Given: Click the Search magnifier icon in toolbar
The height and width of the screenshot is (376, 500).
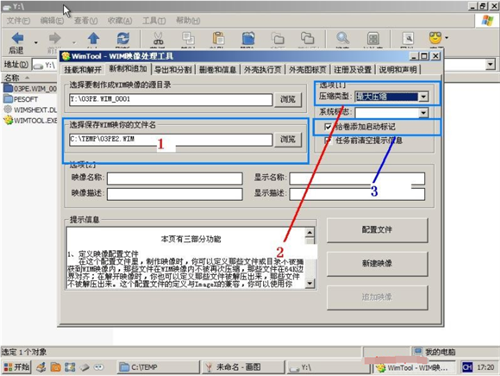Looking at the screenshot, I should click(342, 38).
